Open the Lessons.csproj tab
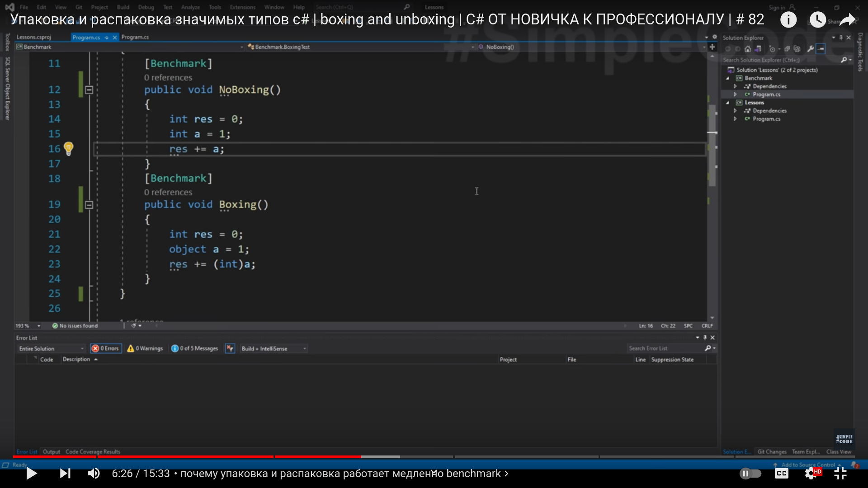The height and width of the screenshot is (488, 868). tap(34, 37)
